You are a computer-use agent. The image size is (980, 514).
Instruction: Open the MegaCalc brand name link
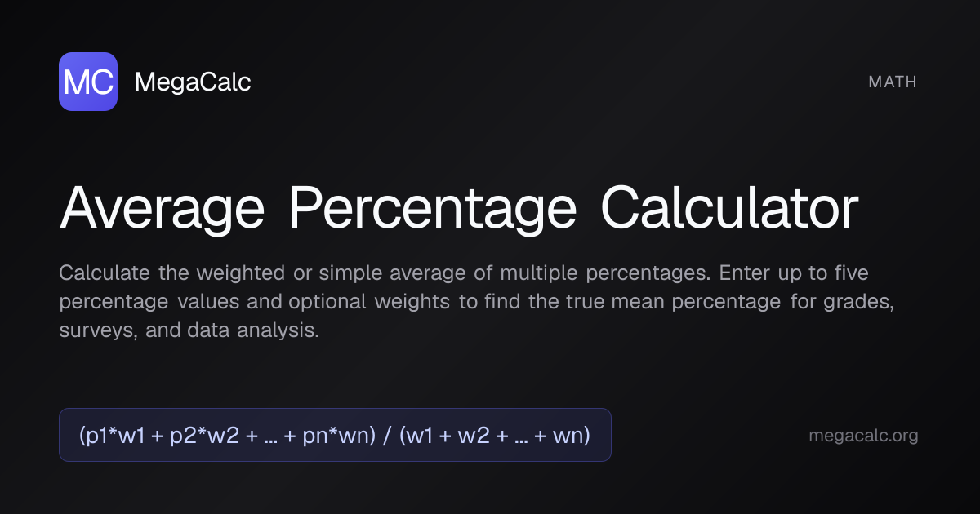click(x=193, y=82)
